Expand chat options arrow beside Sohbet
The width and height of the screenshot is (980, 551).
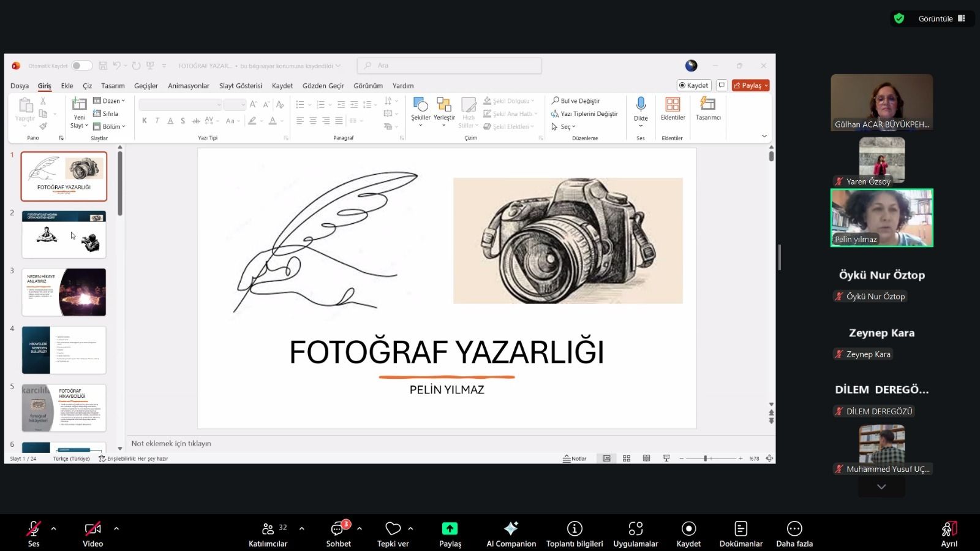click(360, 528)
